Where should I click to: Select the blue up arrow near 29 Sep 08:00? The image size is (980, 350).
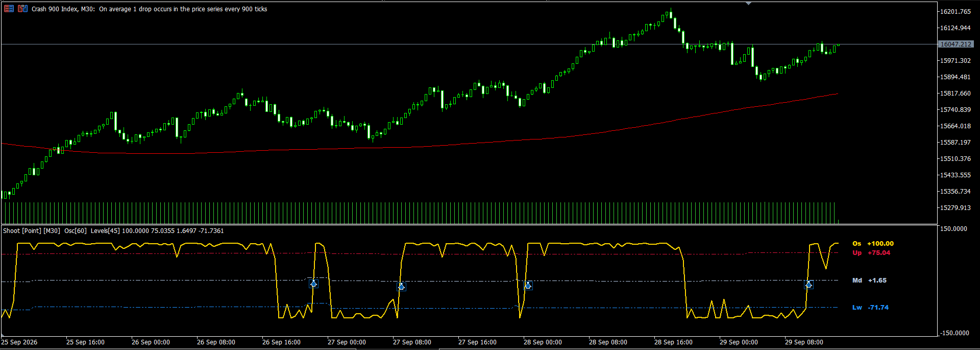coord(808,284)
